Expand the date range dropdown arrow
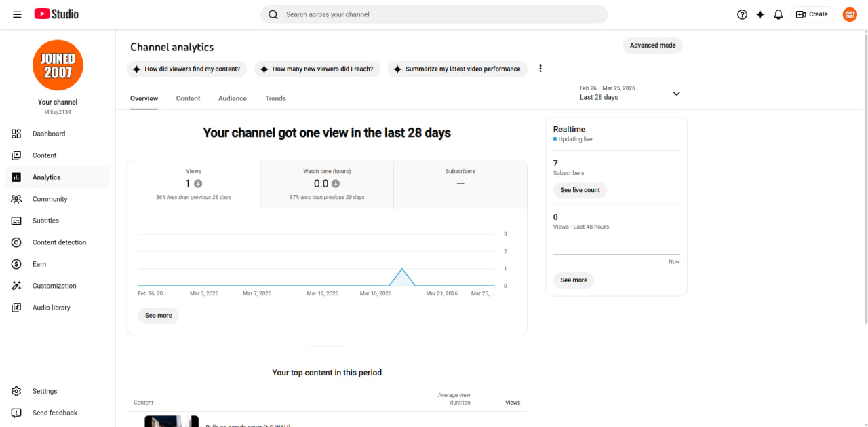868x427 pixels. pyautogui.click(x=676, y=94)
